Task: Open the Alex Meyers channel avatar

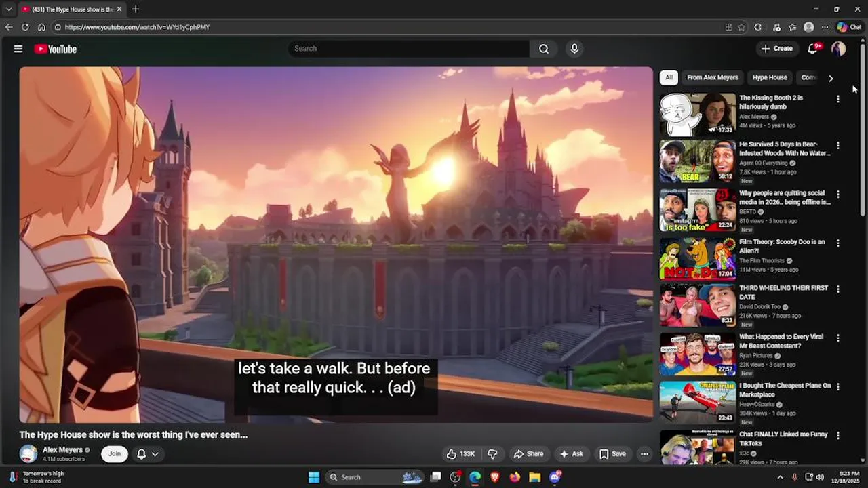Action: point(28,454)
